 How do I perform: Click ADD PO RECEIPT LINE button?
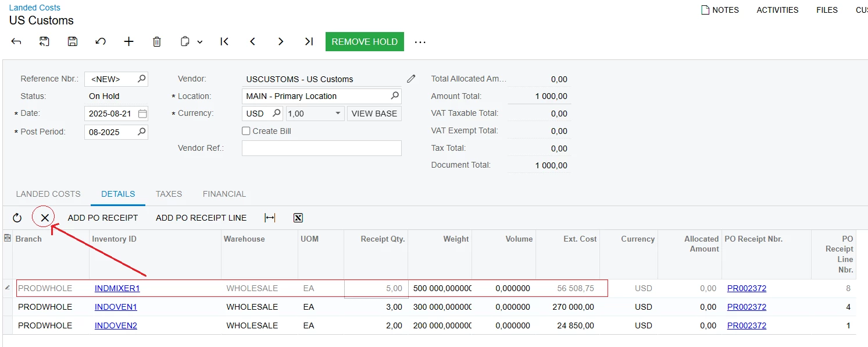201,218
